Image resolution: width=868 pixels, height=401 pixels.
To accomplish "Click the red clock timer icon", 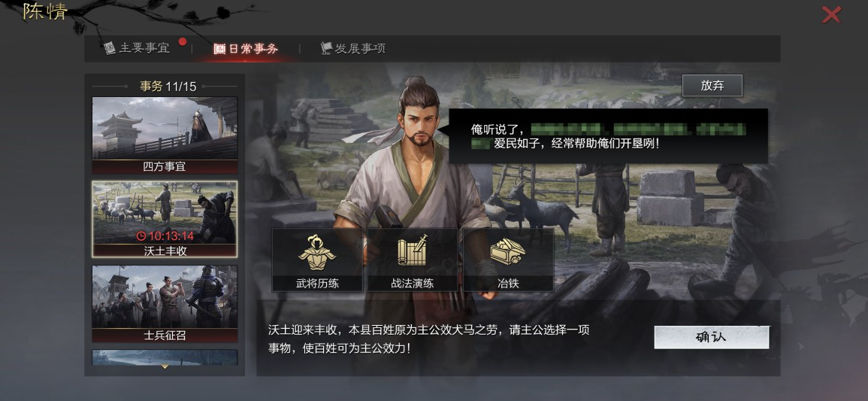I will [x=141, y=236].
